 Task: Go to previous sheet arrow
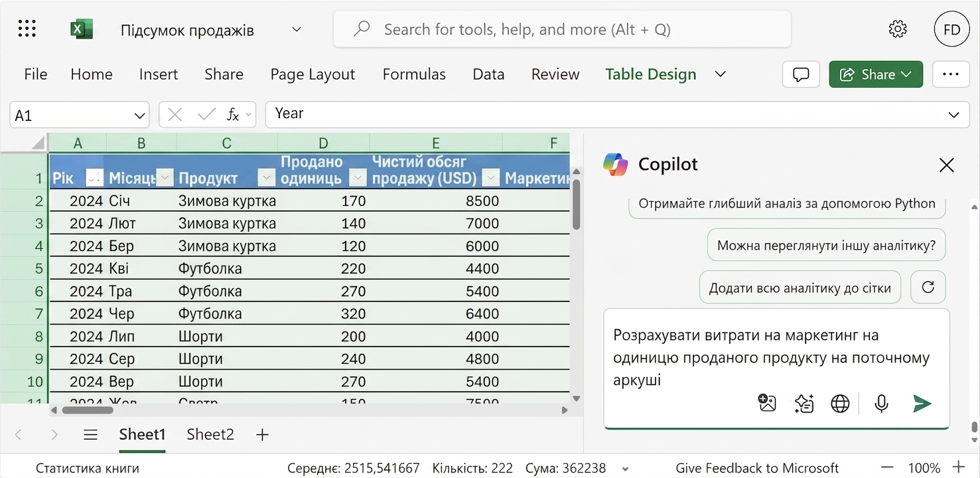18,435
